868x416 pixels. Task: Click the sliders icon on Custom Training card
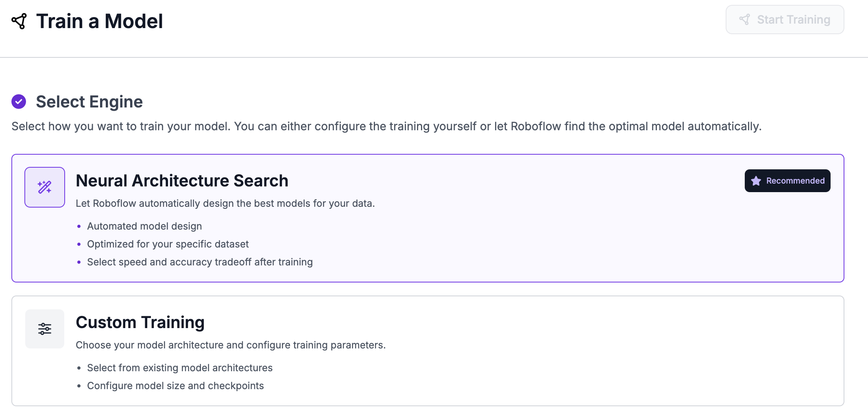pos(44,328)
